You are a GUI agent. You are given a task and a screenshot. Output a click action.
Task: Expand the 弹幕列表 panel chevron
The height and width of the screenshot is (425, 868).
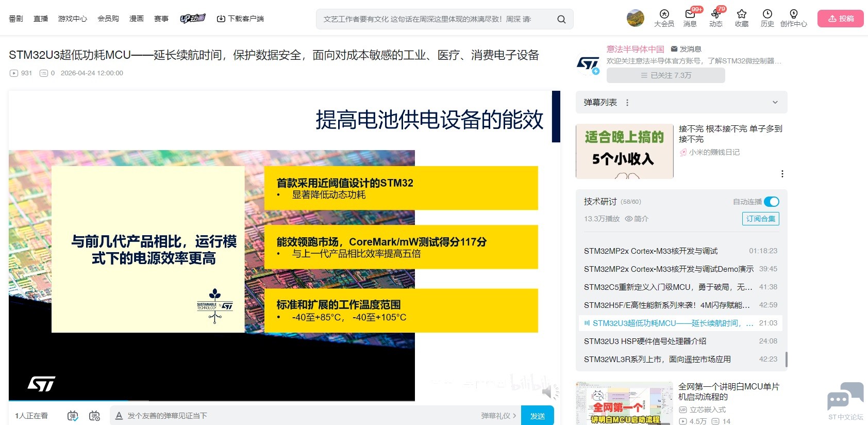(x=775, y=103)
